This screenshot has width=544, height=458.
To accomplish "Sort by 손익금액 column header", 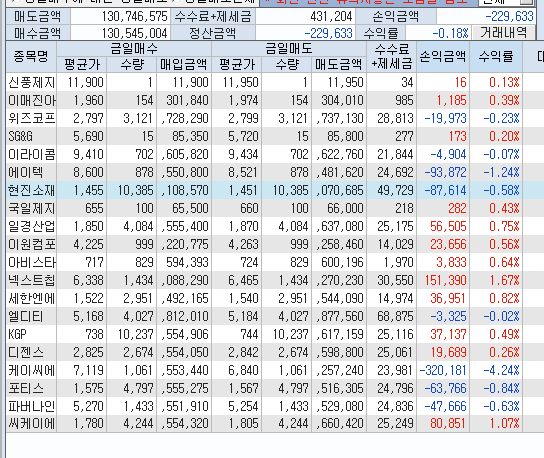I will tap(443, 56).
